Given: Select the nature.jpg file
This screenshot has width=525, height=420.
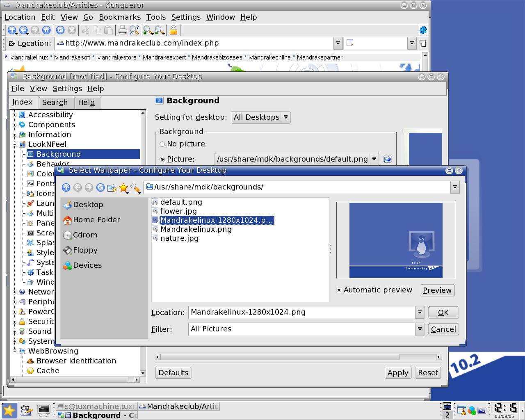Looking at the screenshot, I should point(175,238).
